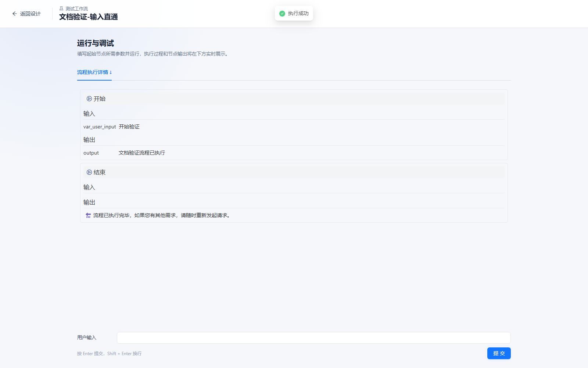Image resolution: width=588 pixels, height=368 pixels.
Task: Click the 用户输入 field label
Action: click(x=87, y=338)
